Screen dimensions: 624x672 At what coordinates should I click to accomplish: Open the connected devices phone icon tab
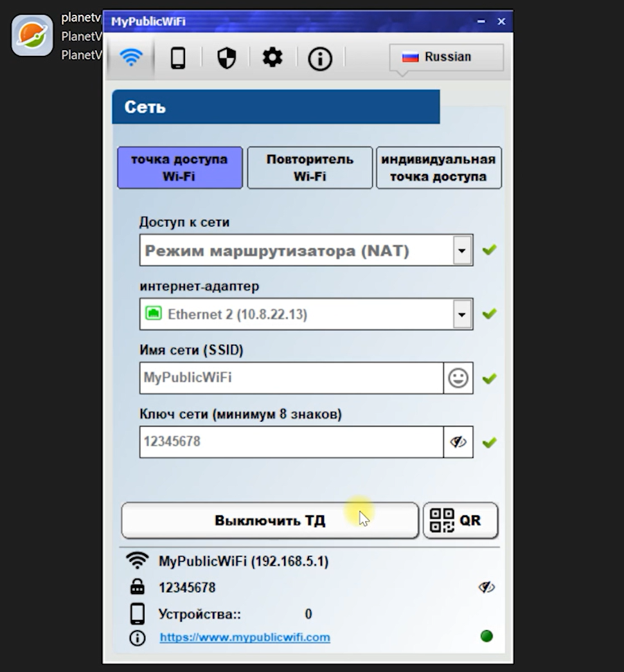[x=178, y=59]
